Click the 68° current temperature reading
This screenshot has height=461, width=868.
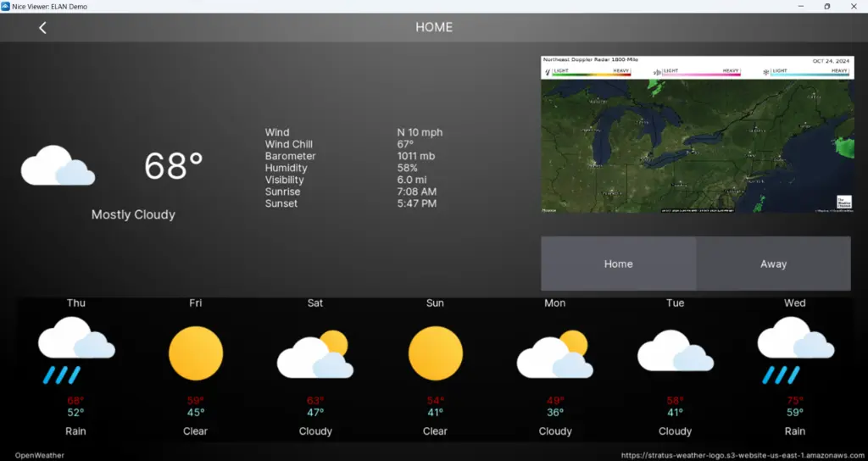173,166
